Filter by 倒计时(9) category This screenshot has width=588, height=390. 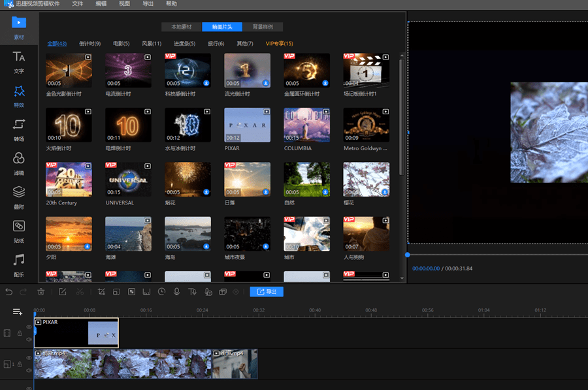point(90,44)
